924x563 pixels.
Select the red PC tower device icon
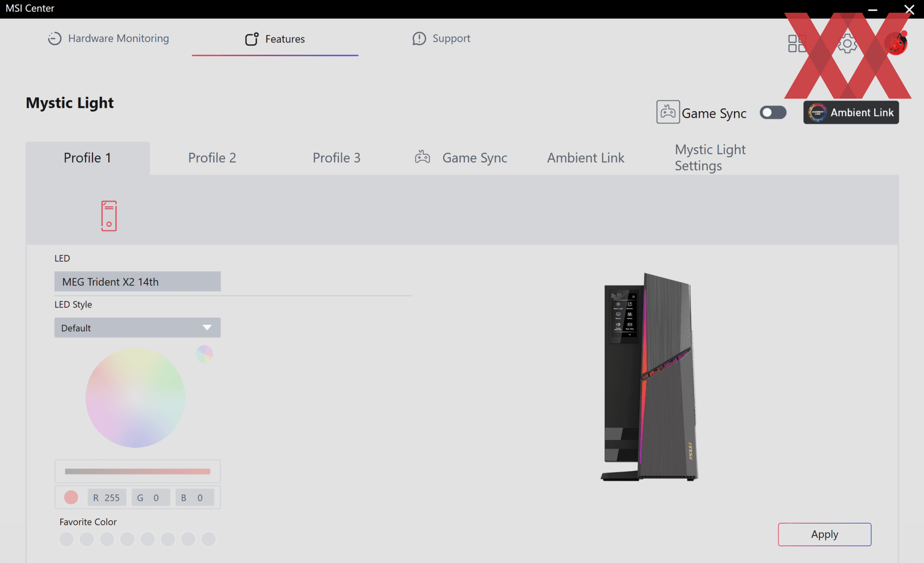(x=109, y=216)
